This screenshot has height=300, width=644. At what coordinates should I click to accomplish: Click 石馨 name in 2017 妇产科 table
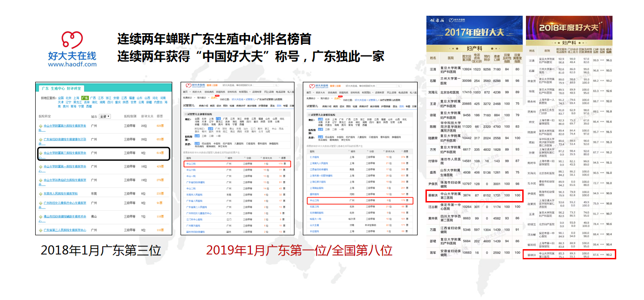[x=433, y=81]
